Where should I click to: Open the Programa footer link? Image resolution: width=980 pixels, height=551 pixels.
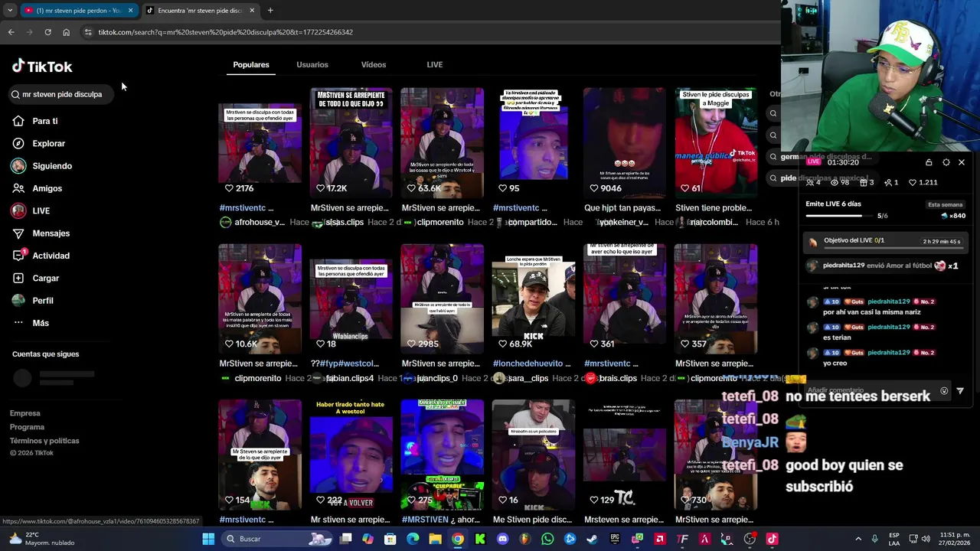click(x=27, y=427)
